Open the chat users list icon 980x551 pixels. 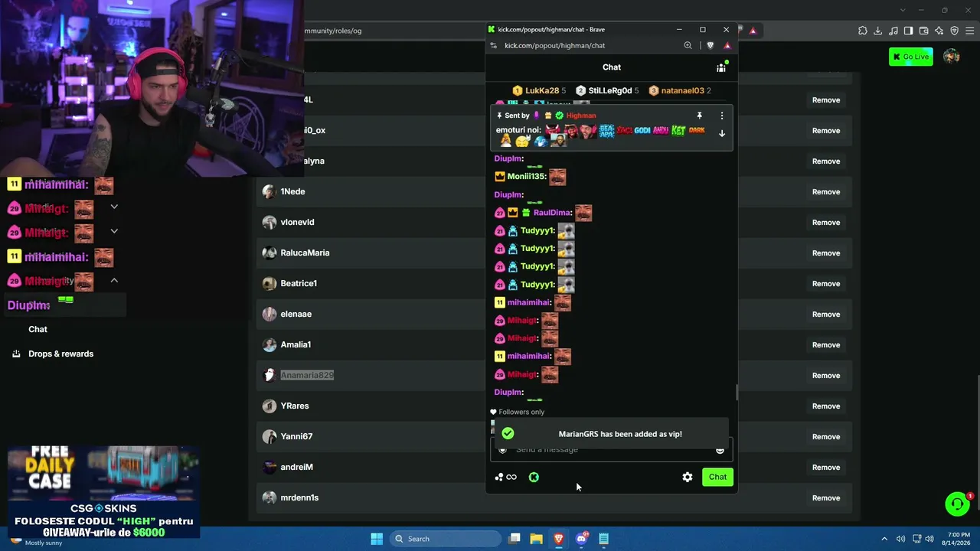pyautogui.click(x=721, y=67)
